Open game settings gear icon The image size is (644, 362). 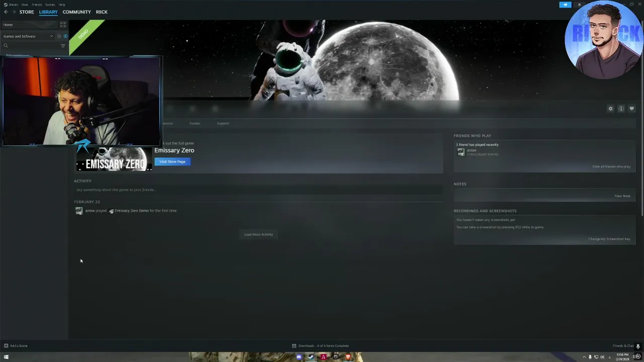[x=611, y=109]
